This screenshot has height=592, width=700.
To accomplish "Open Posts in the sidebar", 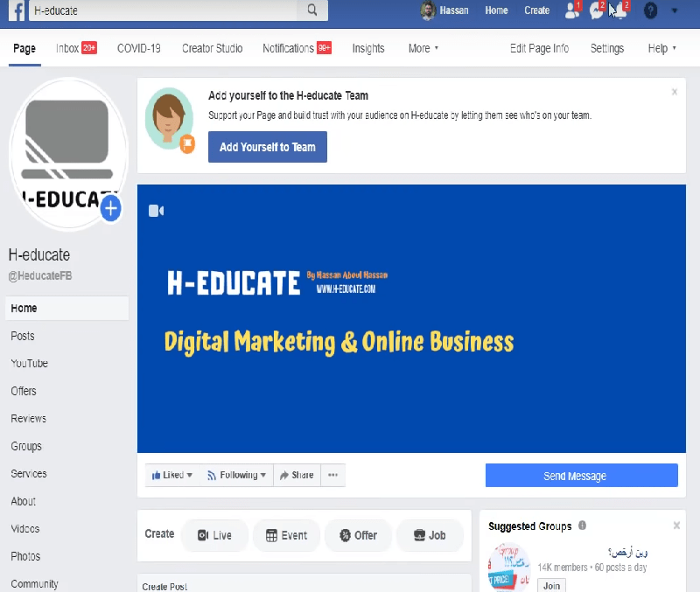I will (x=23, y=336).
